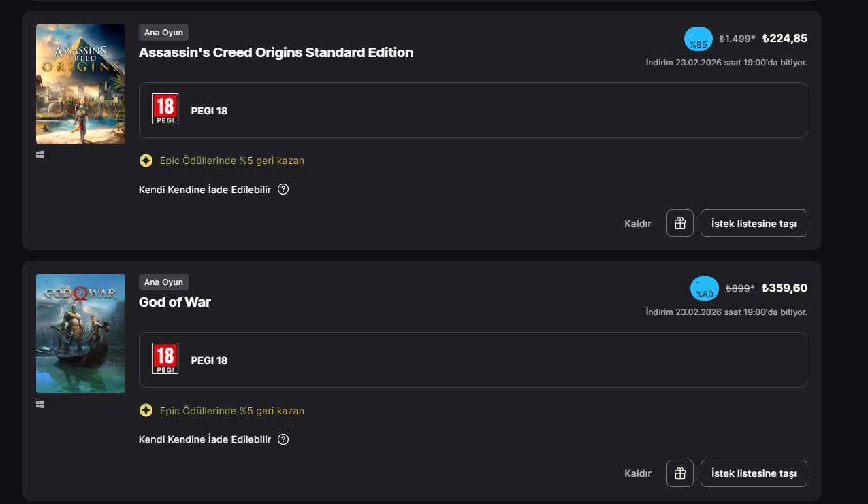The height and width of the screenshot is (504, 868).
Task: Click Windows platform icon under God of War cover
Action: [40, 405]
